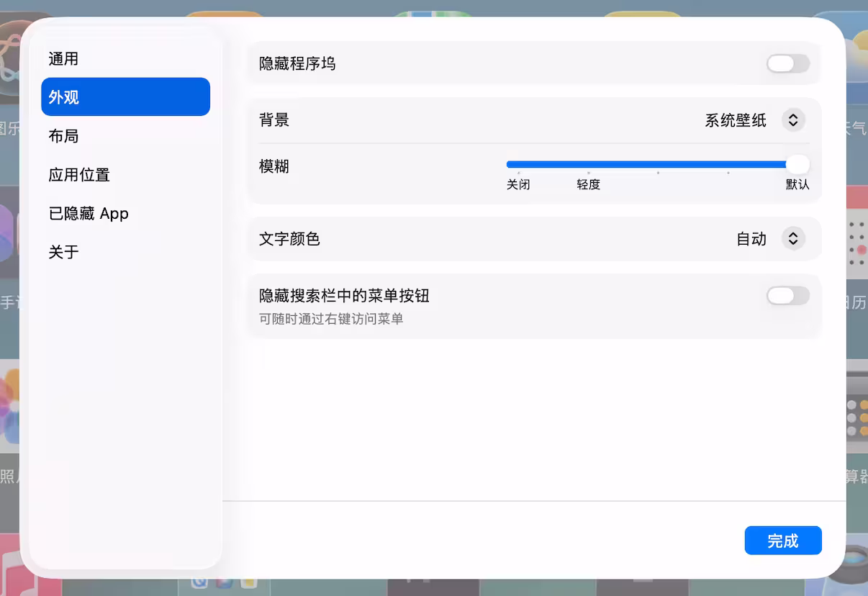
Task: Open the 应用位置 section
Action: tap(125, 175)
